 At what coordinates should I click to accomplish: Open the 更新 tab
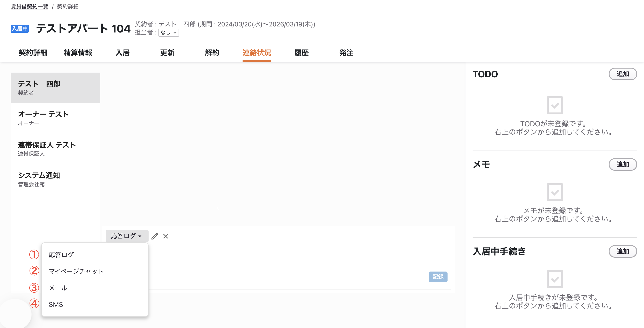pyautogui.click(x=167, y=53)
